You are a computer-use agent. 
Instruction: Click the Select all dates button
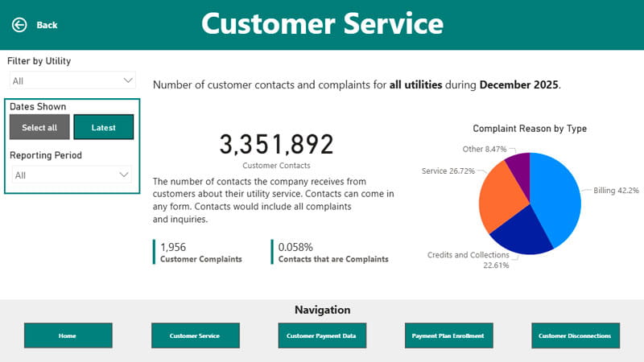tap(39, 127)
